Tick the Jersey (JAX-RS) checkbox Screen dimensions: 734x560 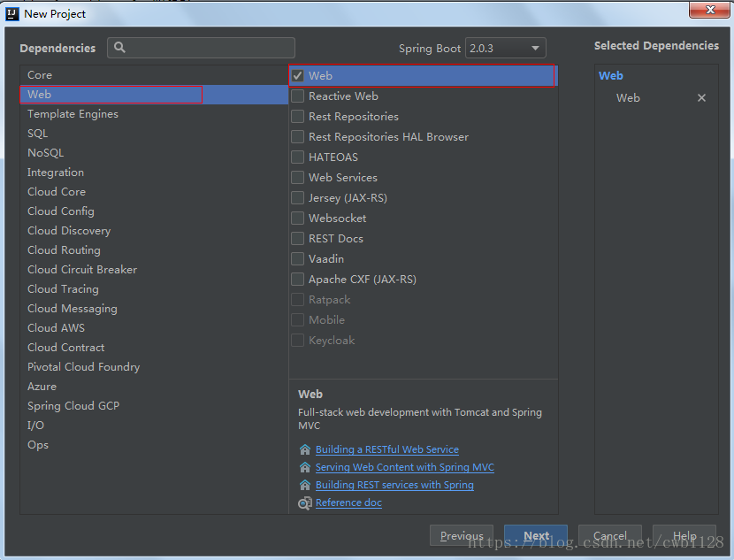298,198
